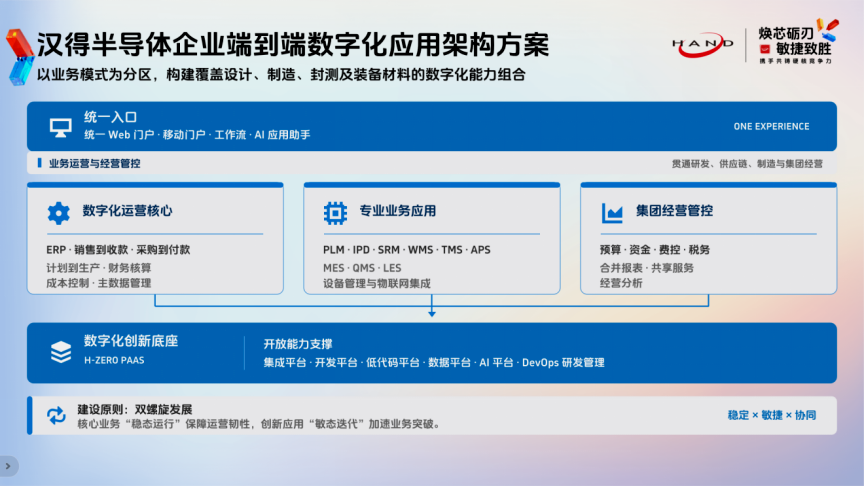The width and height of the screenshot is (864, 486).
Task: Click the chip icon for 专业业务应用
Action: click(335, 213)
